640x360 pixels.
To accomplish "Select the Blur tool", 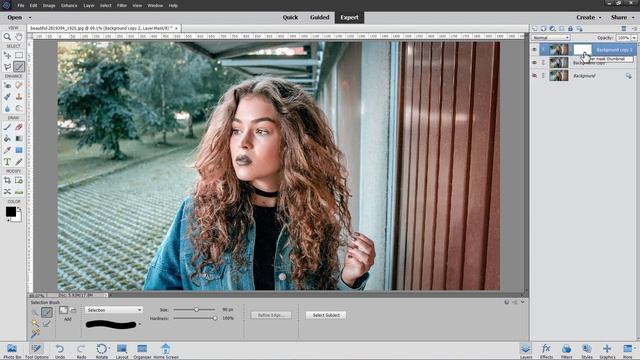I will [x=7, y=108].
